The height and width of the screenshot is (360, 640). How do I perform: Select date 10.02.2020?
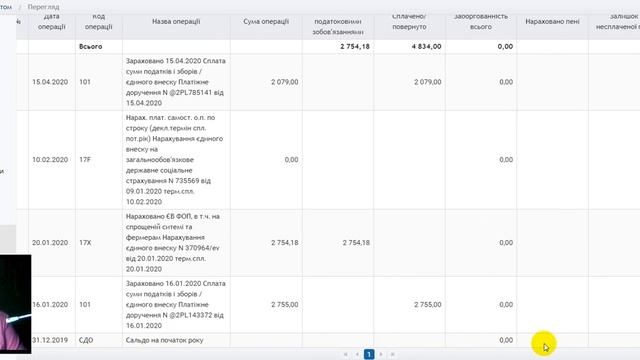point(50,160)
